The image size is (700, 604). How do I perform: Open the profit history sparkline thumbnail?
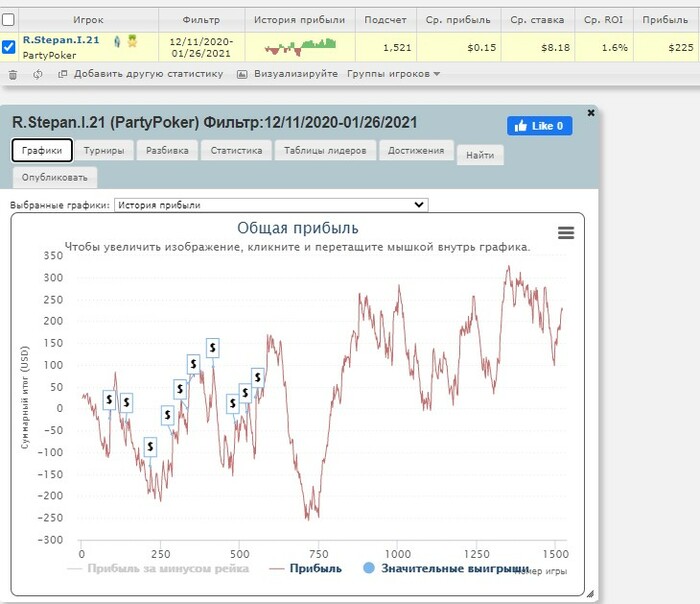[300, 46]
